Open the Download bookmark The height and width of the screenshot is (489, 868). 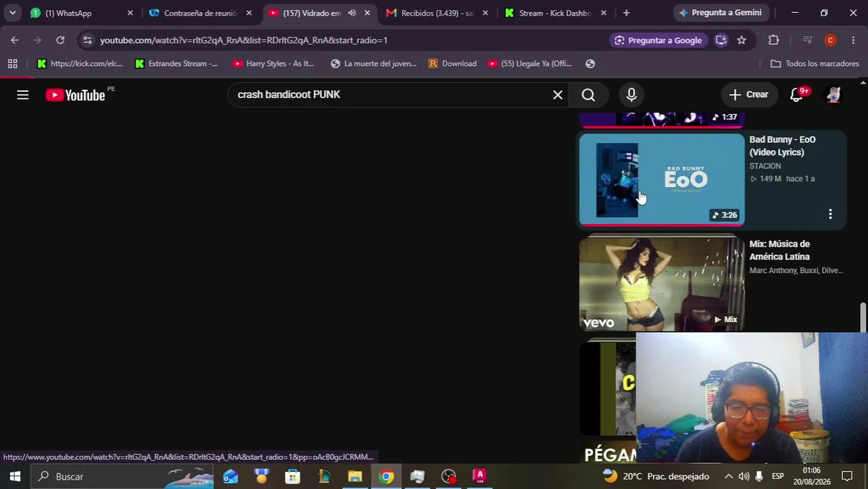pyautogui.click(x=452, y=63)
